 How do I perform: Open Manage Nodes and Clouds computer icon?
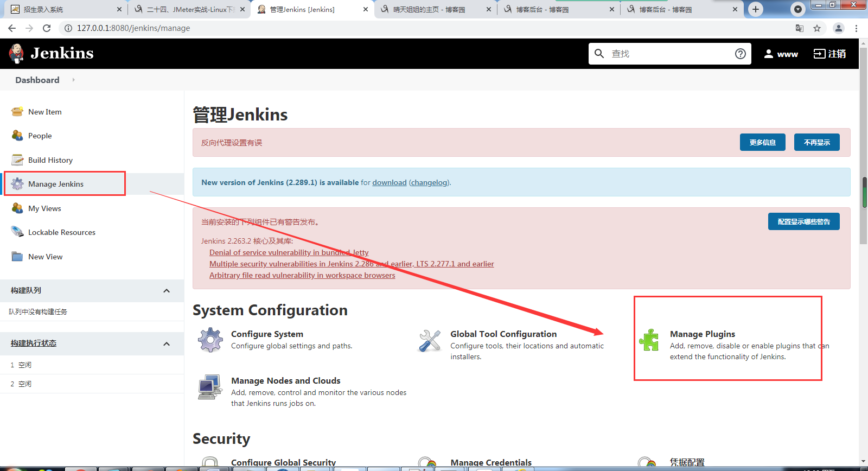pyautogui.click(x=210, y=387)
